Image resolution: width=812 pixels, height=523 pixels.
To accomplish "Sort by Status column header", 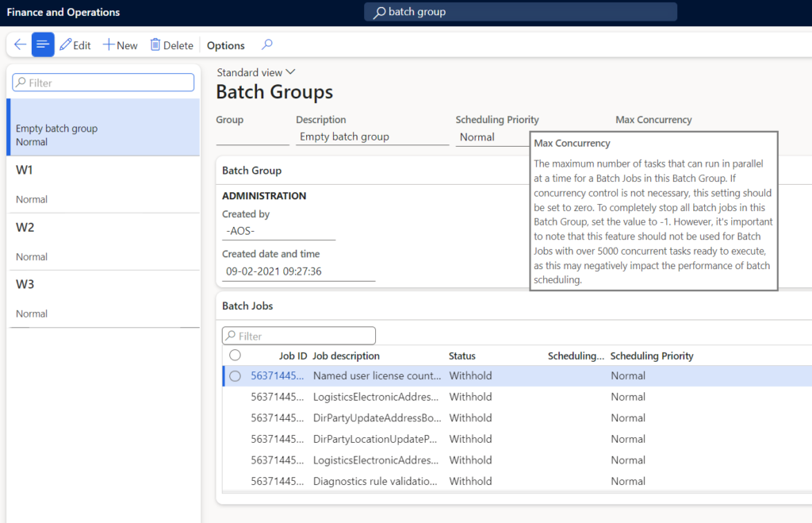I will (462, 356).
